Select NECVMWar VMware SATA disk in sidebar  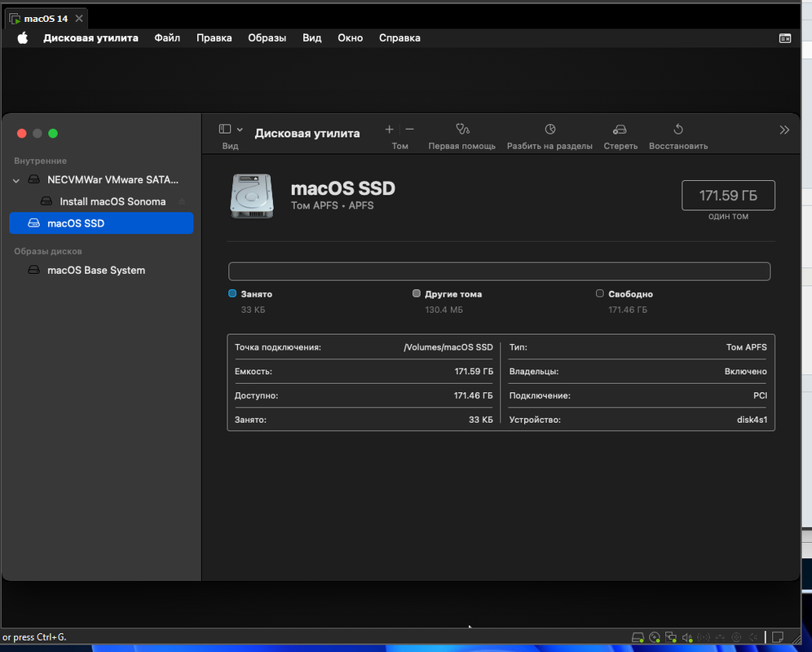(x=101, y=179)
